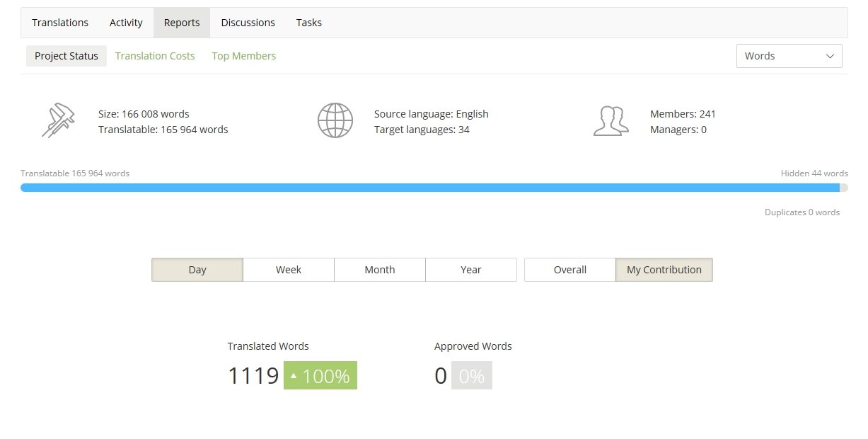Click the members silhouette icon
This screenshot has width=868, height=439.
coord(611,120)
